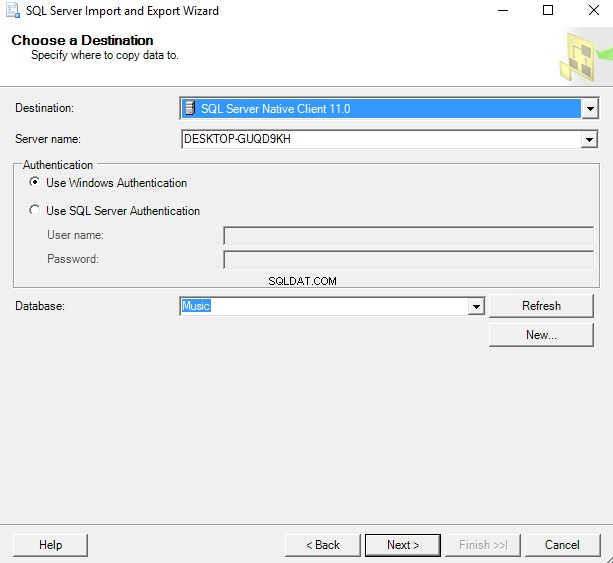Minimize the wizard window
Viewport: 613px width, 563px height.
click(503, 11)
